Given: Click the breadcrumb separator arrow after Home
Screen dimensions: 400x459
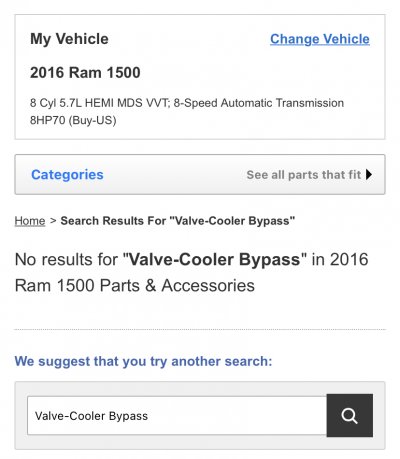Looking at the screenshot, I should [53, 221].
